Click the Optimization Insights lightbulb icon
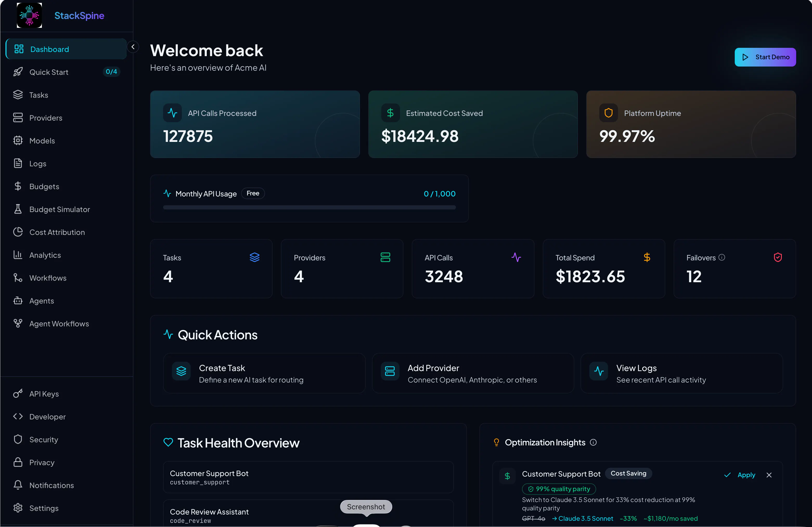This screenshot has height=527, width=812. tap(497, 442)
